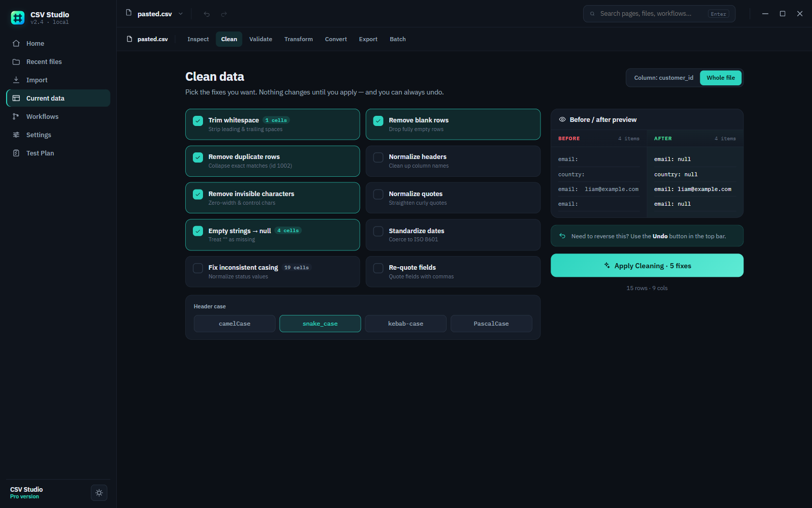Screen dimensions: 812x508
Task: Select Column: customer_id scope
Action: (x=663, y=78)
